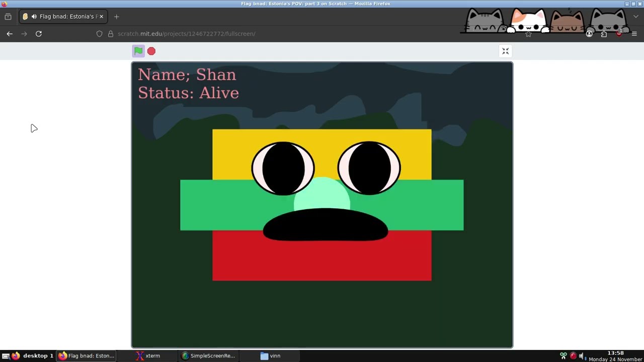Bookmark this page with the star icon

tap(528, 34)
